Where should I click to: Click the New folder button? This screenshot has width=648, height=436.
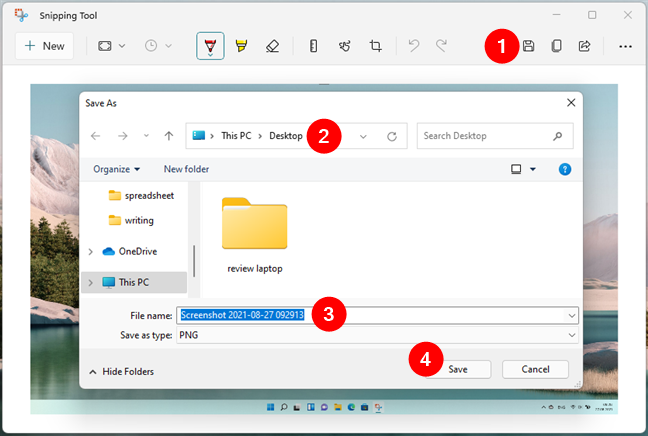pos(187,169)
